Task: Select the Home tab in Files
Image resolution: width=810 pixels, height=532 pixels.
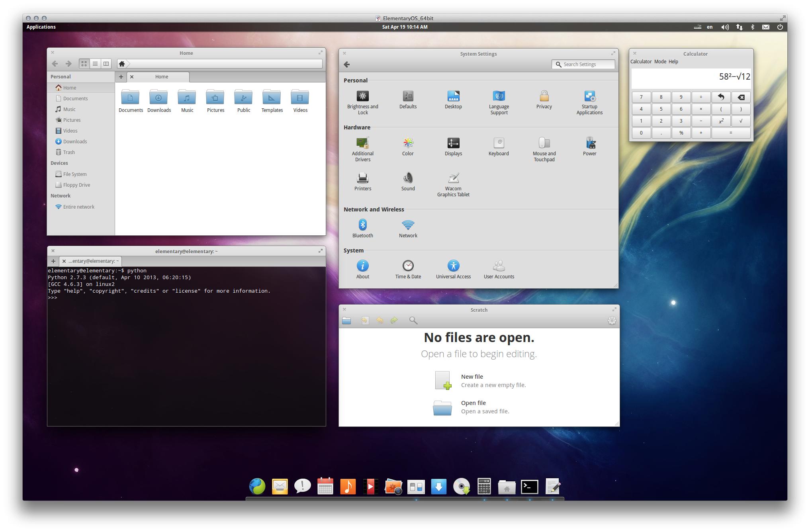Action: (158, 77)
